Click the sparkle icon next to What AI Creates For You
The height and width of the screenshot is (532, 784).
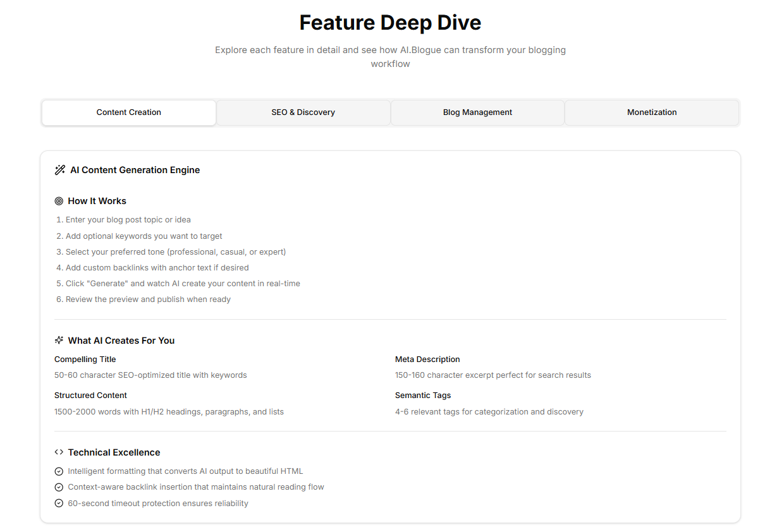click(x=59, y=341)
